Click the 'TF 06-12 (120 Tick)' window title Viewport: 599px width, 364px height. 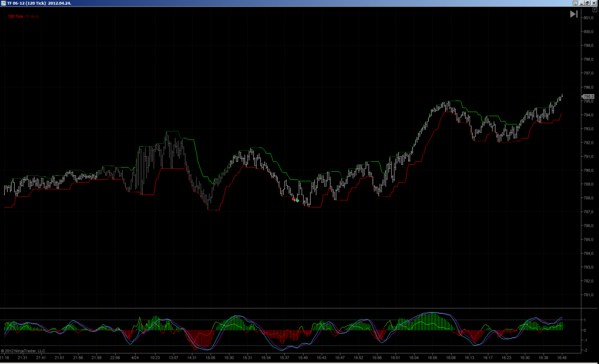(x=26, y=3)
